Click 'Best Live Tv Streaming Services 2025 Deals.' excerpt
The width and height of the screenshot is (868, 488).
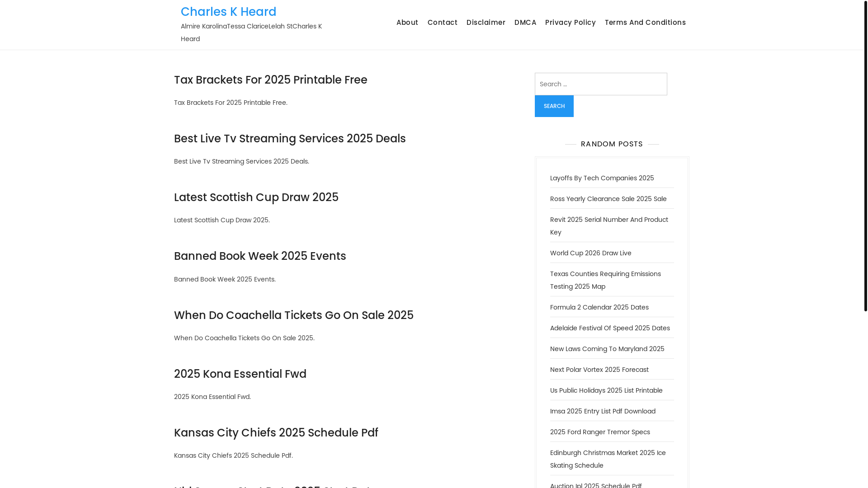(241, 161)
